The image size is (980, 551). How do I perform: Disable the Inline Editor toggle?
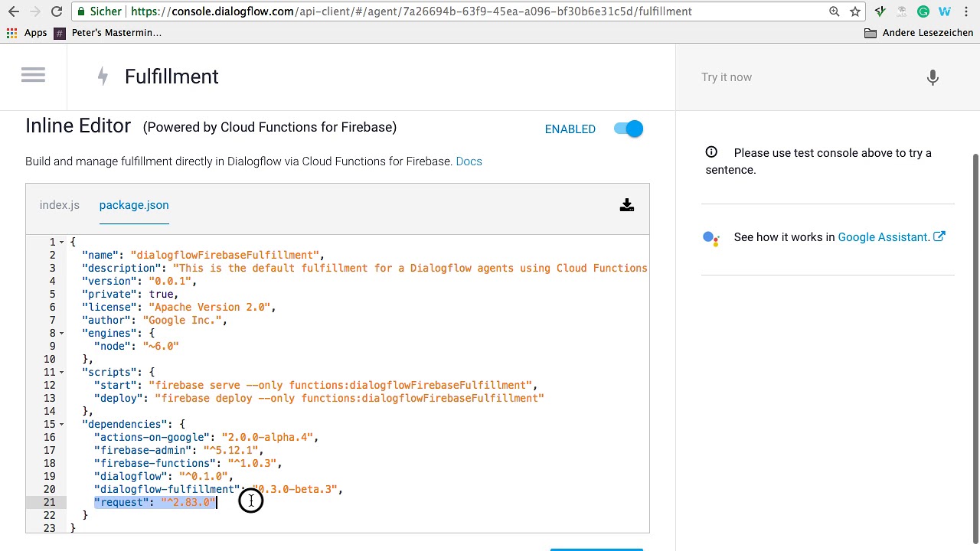tap(629, 129)
